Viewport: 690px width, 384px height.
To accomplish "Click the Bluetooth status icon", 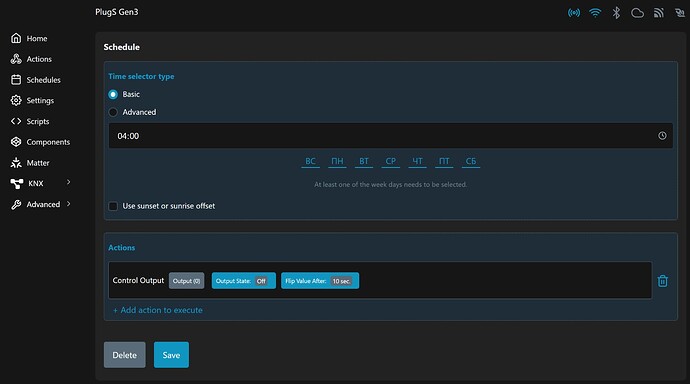I will (x=616, y=13).
